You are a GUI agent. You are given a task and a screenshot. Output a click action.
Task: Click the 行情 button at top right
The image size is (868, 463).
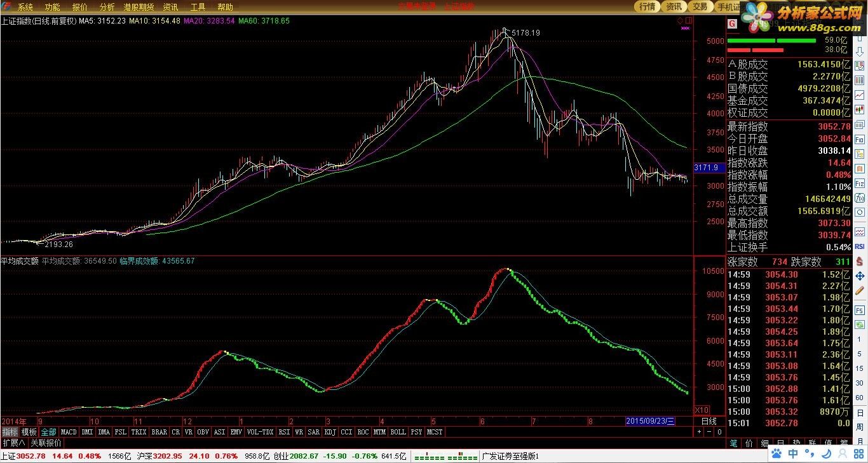pyautogui.click(x=648, y=6)
